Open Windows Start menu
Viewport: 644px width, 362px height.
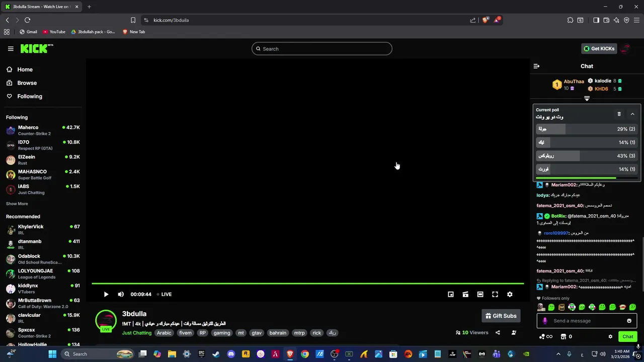click(52, 354)
